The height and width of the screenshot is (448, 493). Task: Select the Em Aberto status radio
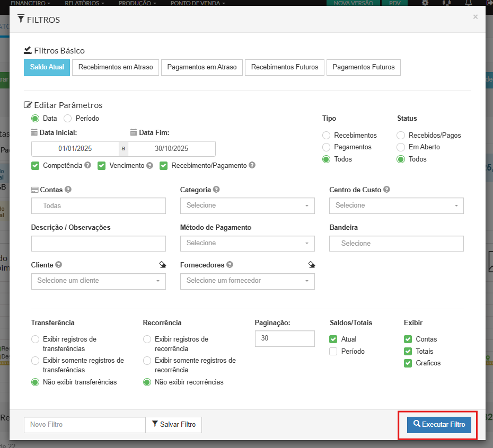(x=401, y=147)
